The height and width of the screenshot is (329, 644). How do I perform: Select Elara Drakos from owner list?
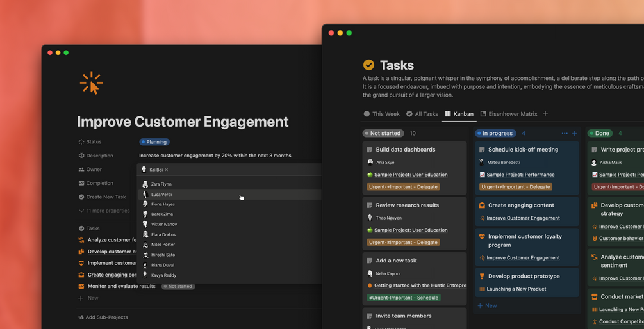pyautogui.click(x=229, y=235)
